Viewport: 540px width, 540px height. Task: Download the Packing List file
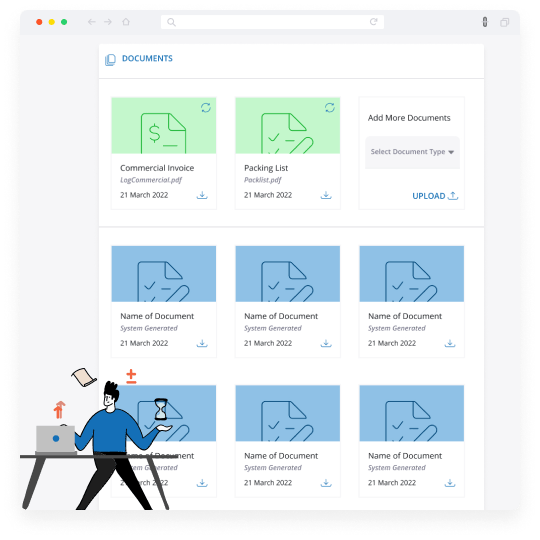coord(326,195)
